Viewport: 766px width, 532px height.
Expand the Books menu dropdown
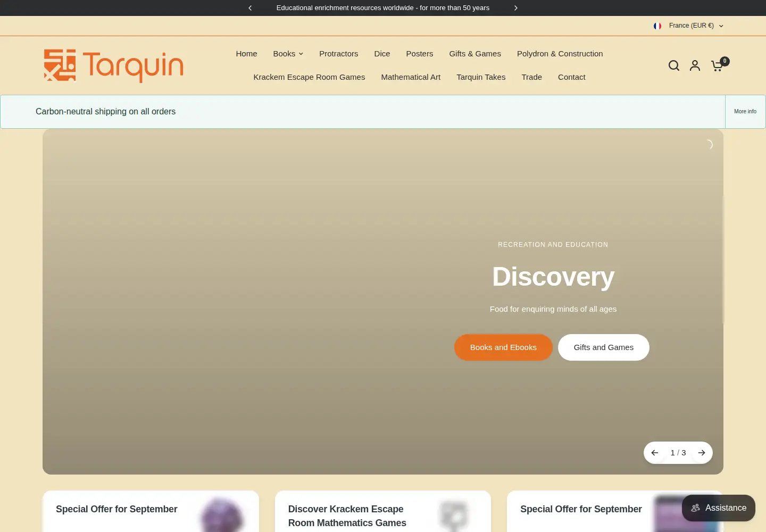288,54
